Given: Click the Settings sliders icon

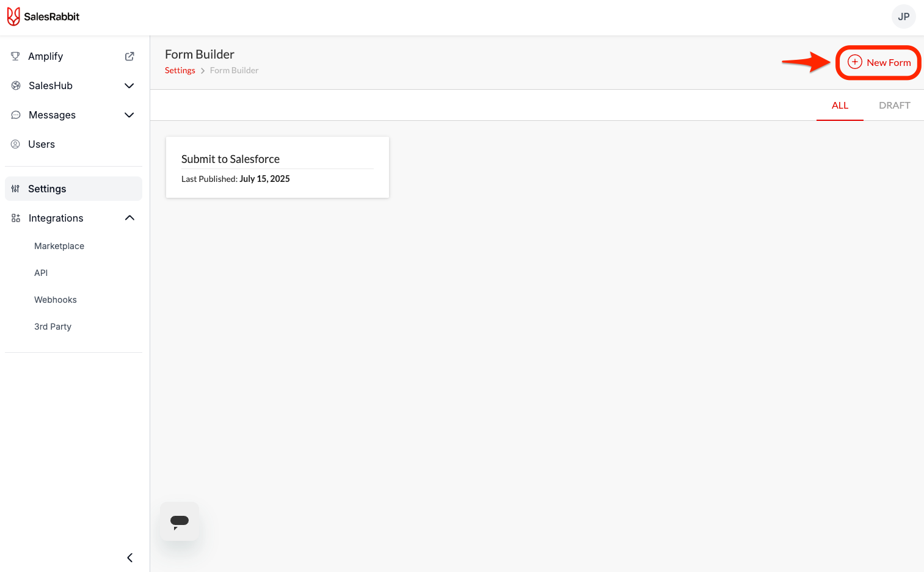Looking at the screenshot, I should [x=15, y=189].
